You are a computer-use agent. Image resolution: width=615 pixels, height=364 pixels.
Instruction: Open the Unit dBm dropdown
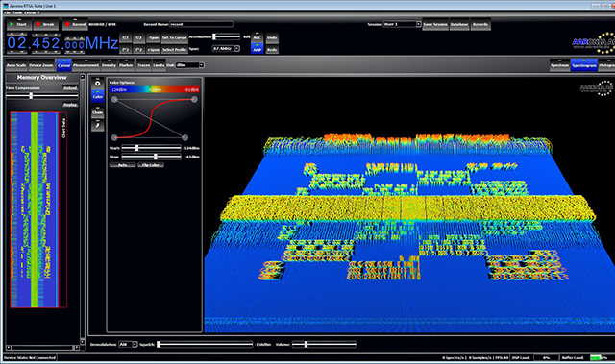(190, 65)
